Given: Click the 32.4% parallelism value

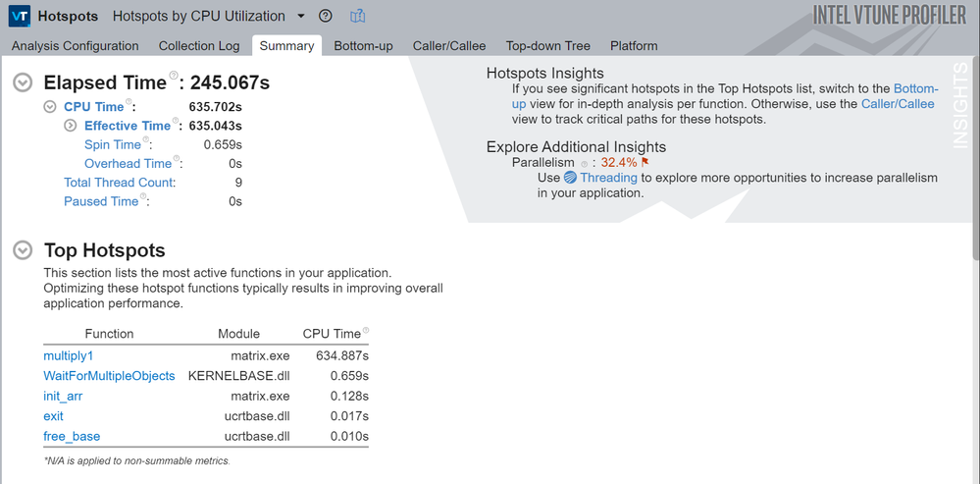Looking at the screenshot, I should pyautogui.click(x=619, y=163).
